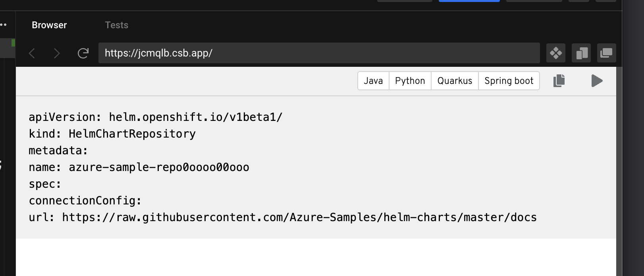Select the Java language option
The image size is (644, 276).
point(373,81)
